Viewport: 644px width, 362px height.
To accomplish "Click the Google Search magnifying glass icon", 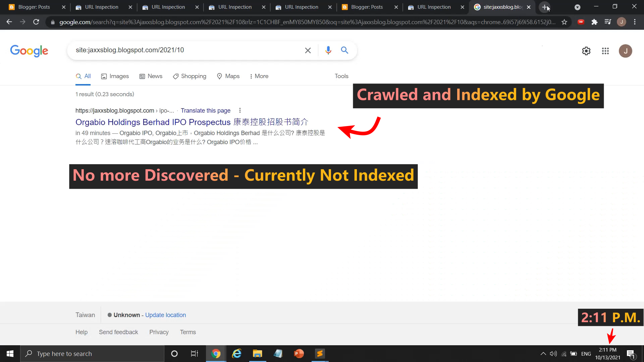I will [344, 50].
